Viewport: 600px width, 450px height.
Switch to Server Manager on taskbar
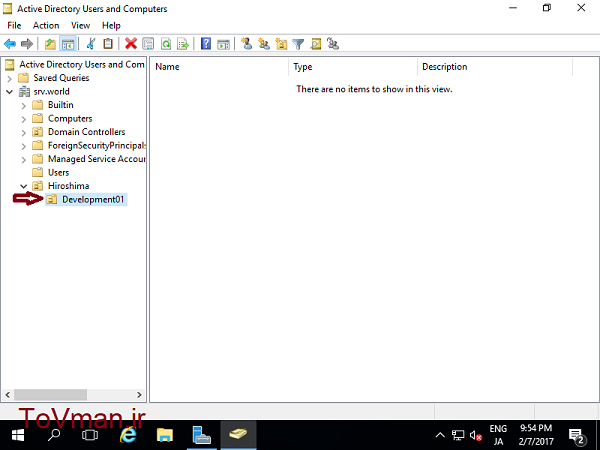(202, 435)
